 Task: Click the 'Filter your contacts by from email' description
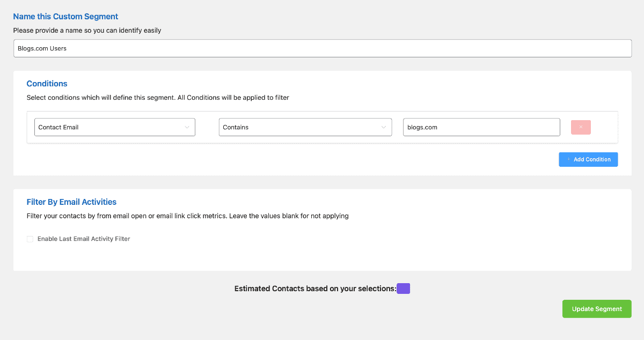tap(188, 216)
